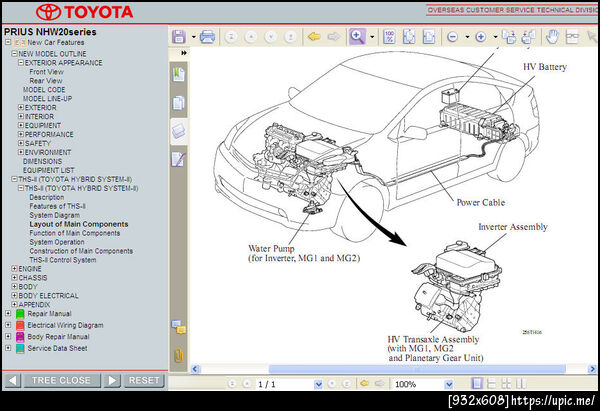600x411 pixels.
Task: Expand the ENGINE tree node
Action: pos(14,269)
